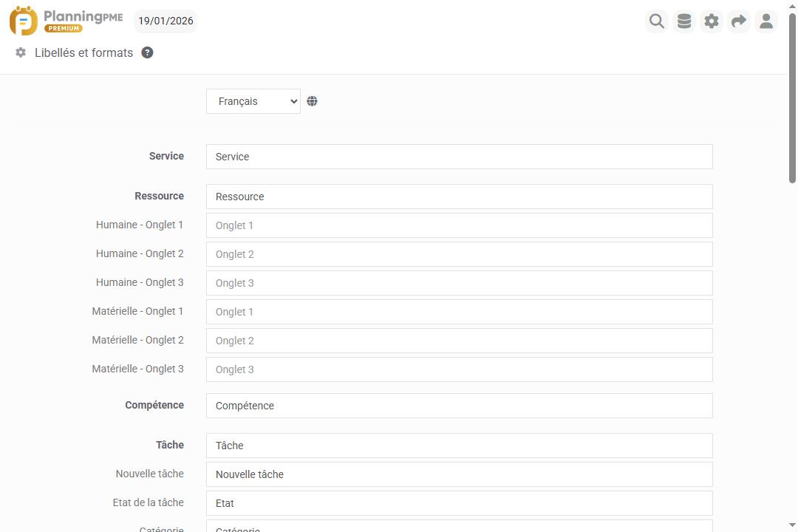Click the 'Humaine - Onglet 2' label
798x532 pixels.
(x=140, y=253)
